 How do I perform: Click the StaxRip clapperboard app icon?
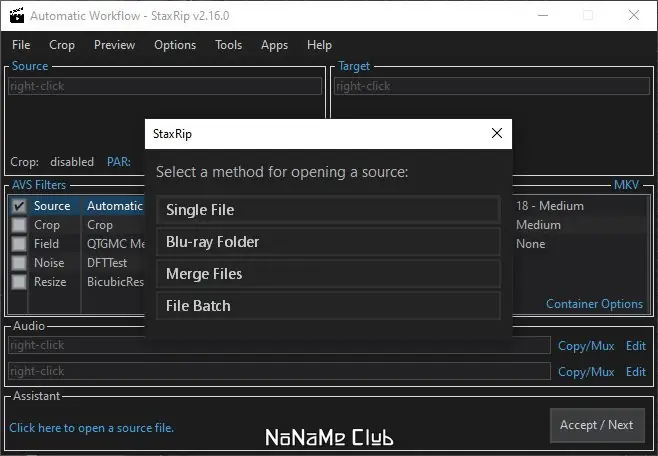click(x=17, y=16)
